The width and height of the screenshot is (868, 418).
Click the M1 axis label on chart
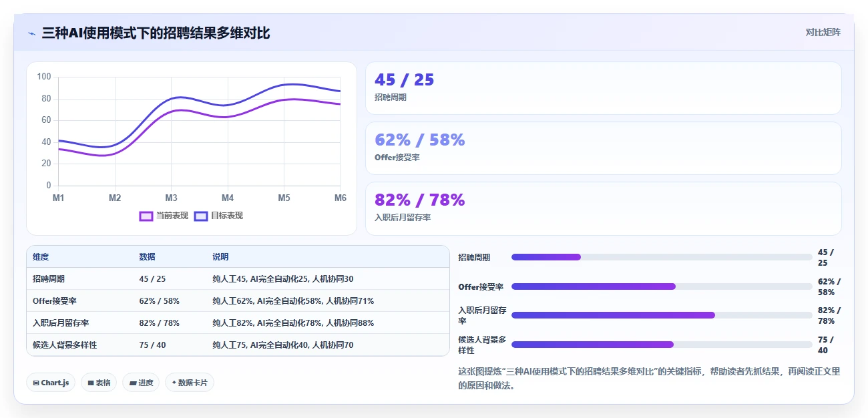point(59,198)
